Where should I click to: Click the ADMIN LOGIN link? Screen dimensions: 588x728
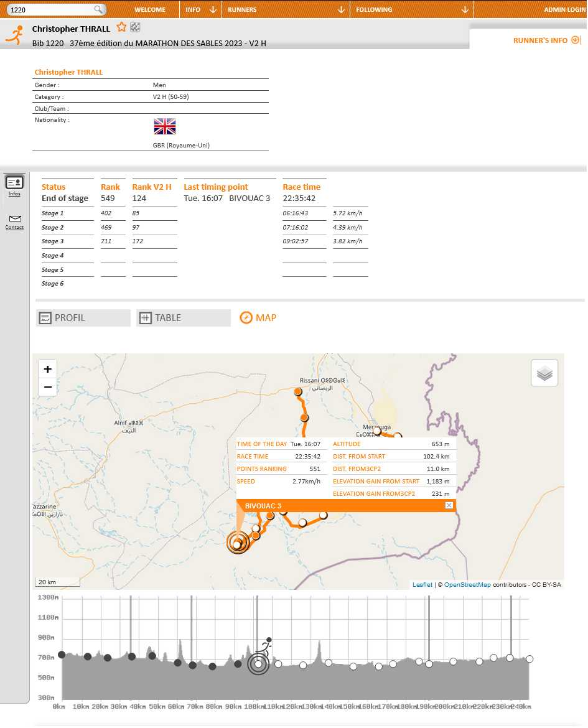(564, 9)
